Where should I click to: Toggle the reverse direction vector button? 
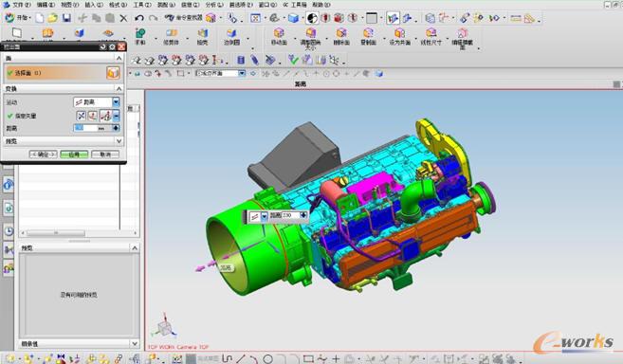pos(81,116)
